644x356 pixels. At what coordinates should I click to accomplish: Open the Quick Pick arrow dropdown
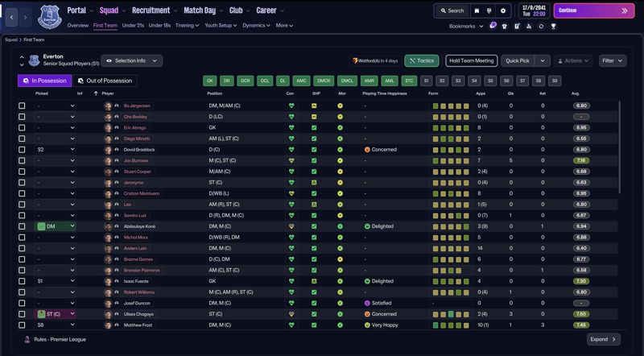pos(542,60)
